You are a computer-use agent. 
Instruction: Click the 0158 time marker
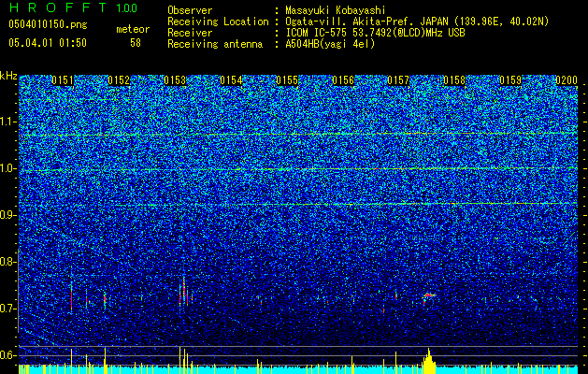[454, 80]
